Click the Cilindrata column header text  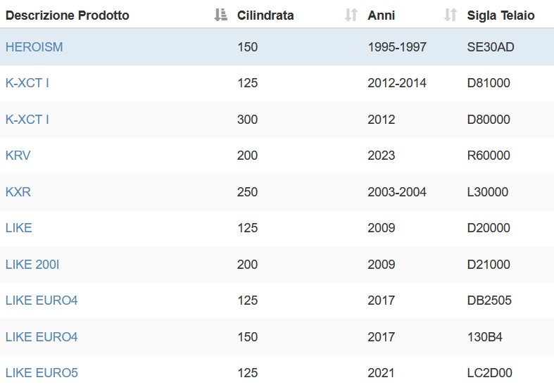point(265,15)
